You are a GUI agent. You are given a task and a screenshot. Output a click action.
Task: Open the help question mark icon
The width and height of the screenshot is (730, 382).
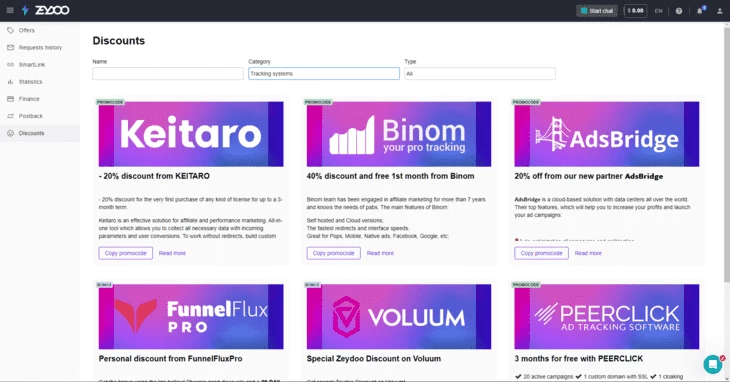pos(679,11)
